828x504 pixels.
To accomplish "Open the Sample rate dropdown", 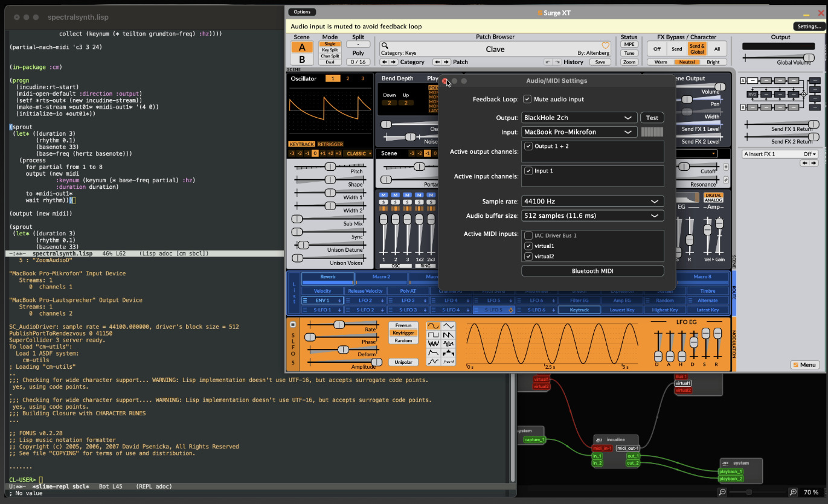I will (592, 202).
